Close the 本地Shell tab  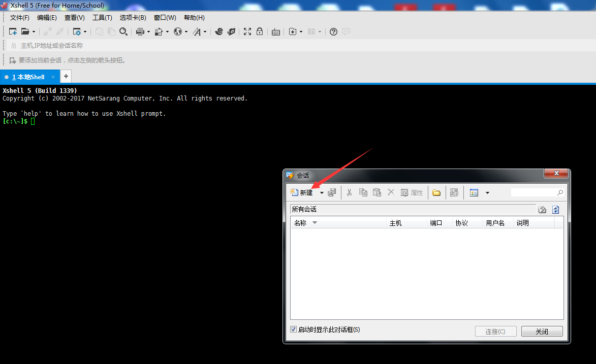[x=53, y=77]
